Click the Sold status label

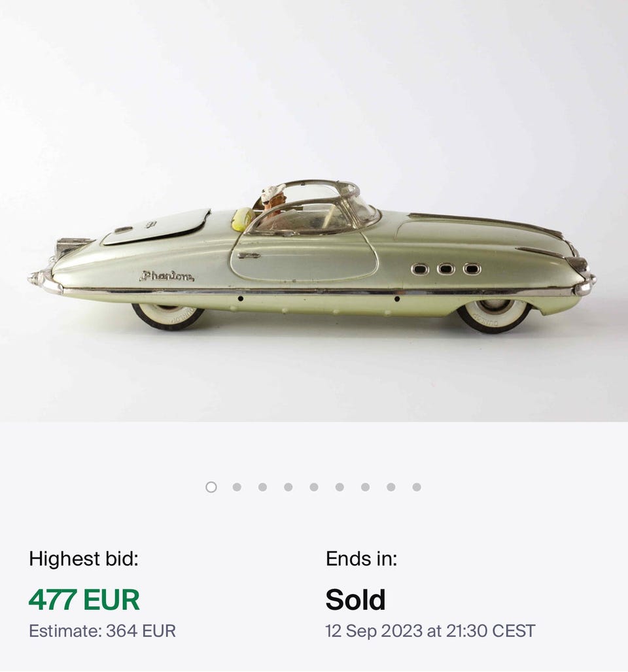355,599
